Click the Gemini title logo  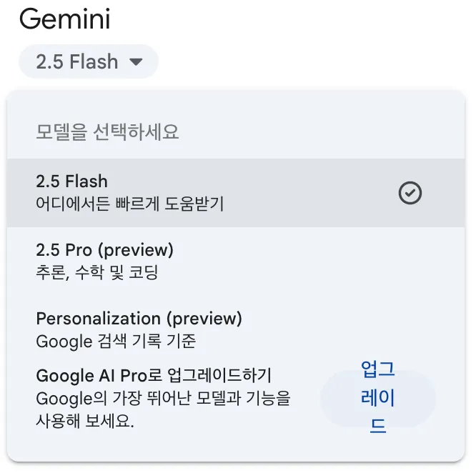coord(64,19)
